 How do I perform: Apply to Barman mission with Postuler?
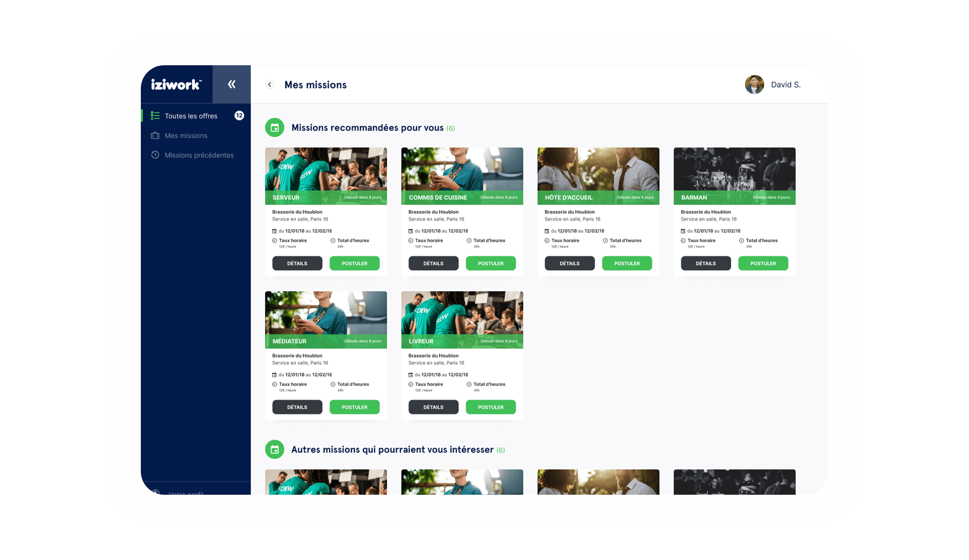pos(763,263)
